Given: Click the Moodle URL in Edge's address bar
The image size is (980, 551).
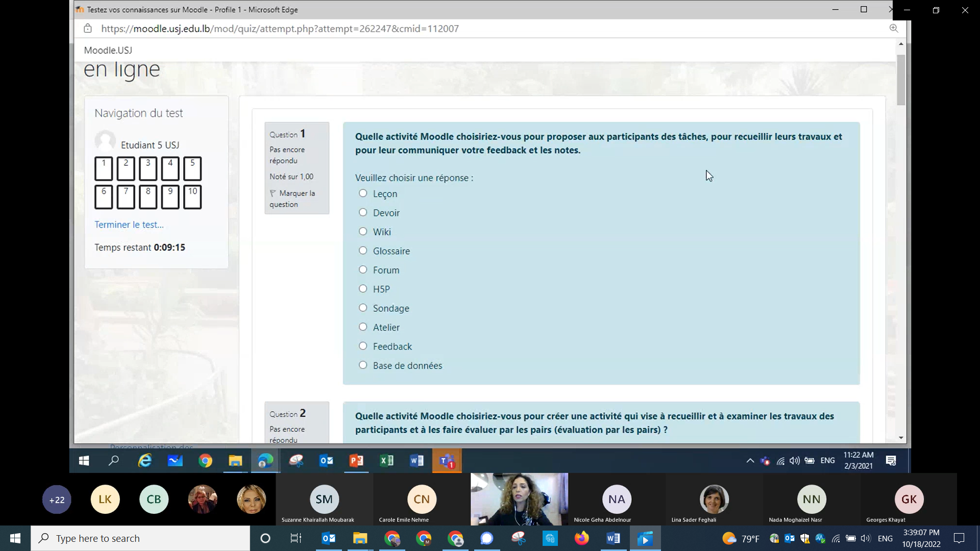Looking at the screenshot, I should coord(280,29).
